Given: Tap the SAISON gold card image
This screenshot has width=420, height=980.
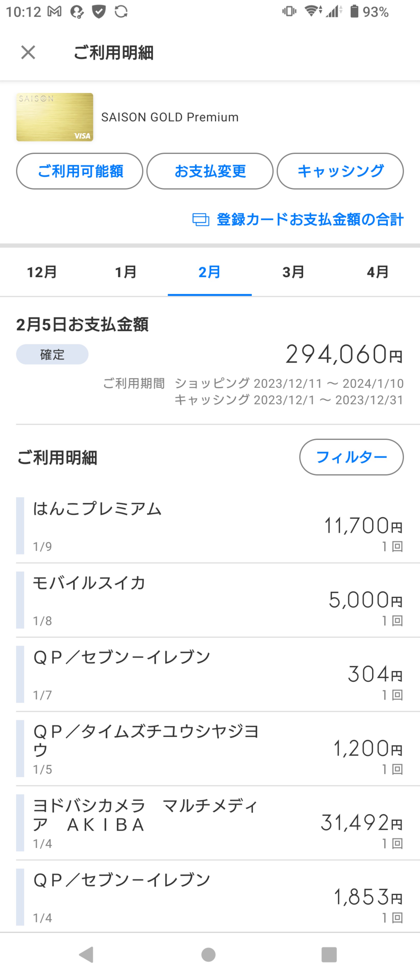Looking at the screenshot, I should pos(54,117).
